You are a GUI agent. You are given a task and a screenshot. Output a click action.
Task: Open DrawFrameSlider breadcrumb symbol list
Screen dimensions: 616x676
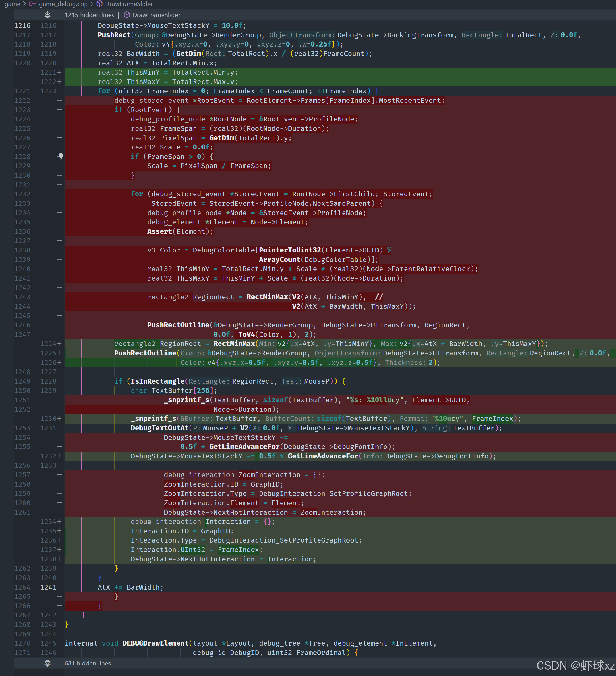(129, 4)
